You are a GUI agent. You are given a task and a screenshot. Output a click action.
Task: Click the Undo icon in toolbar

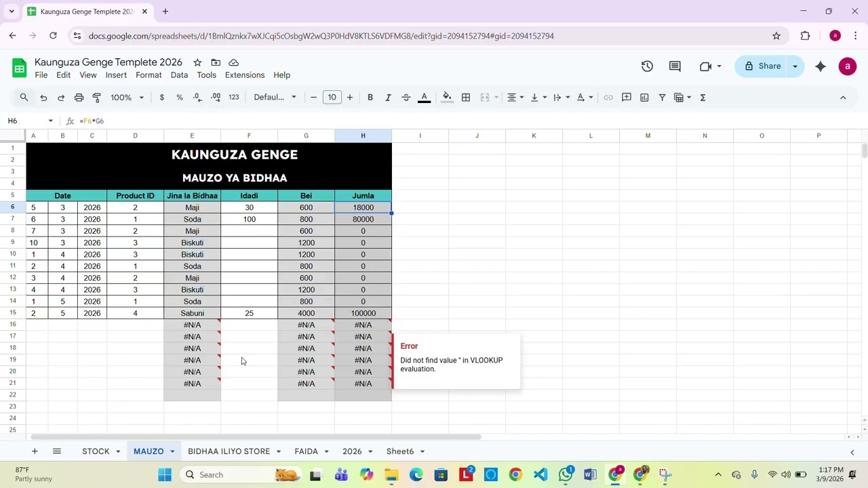point(43,98)
